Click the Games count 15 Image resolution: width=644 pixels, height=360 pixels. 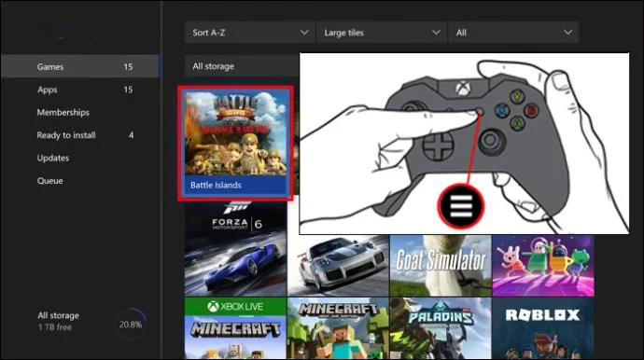pos(128,66)
